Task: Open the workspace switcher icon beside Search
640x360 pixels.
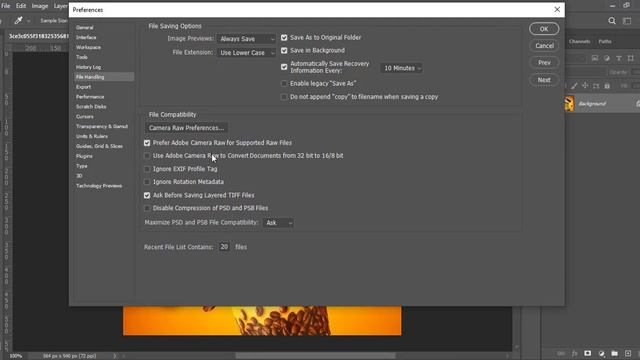Action: (627, 21)
